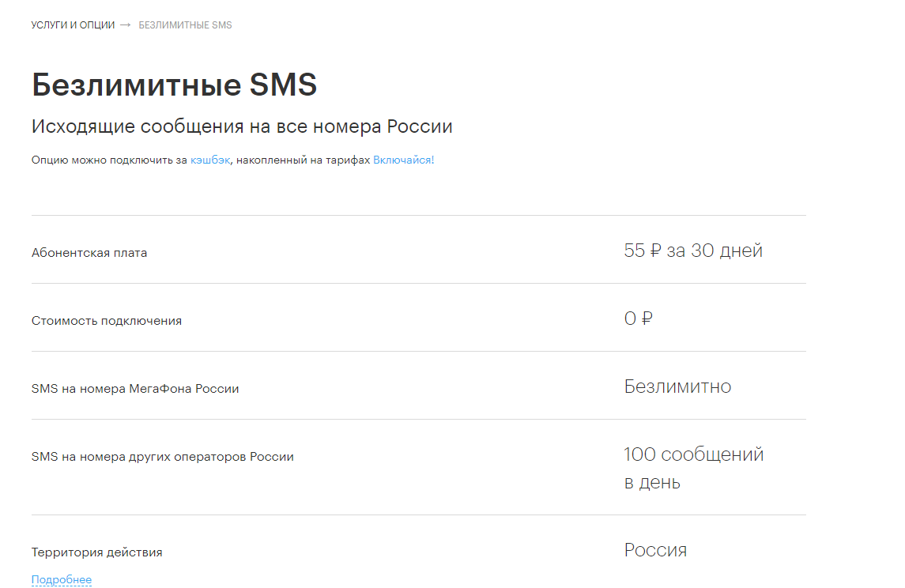This screenshot has width=905, height=588.
Task: Expand the Подробнее details link
Action: [62, 579]
